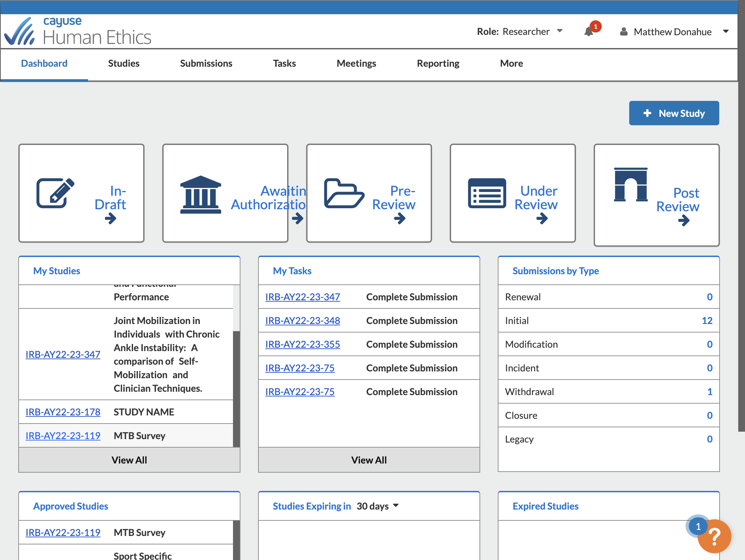Open IRB-AY22-23-348 task link
The height and width of the screenshot is (560, 745).
click(302, 321)
